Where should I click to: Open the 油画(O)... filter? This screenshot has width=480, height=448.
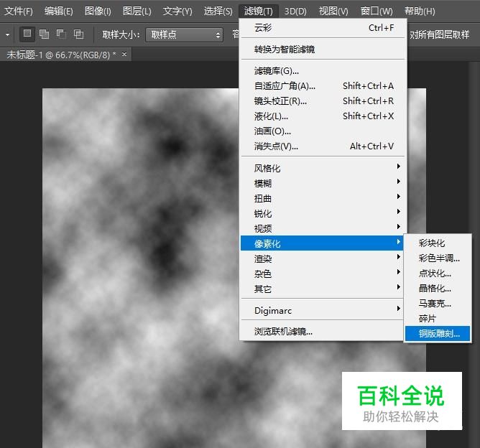323,131
